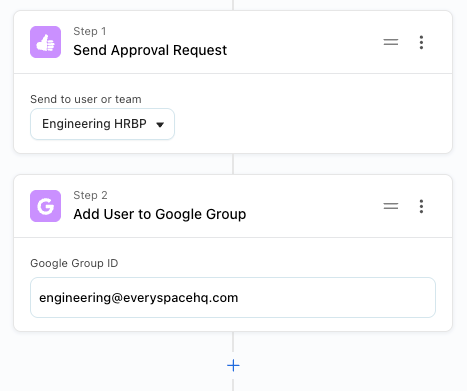Add a new step with the plus icon
This screenshot has width=467, height=391.
pyautogui.click(x=233, y=366)
